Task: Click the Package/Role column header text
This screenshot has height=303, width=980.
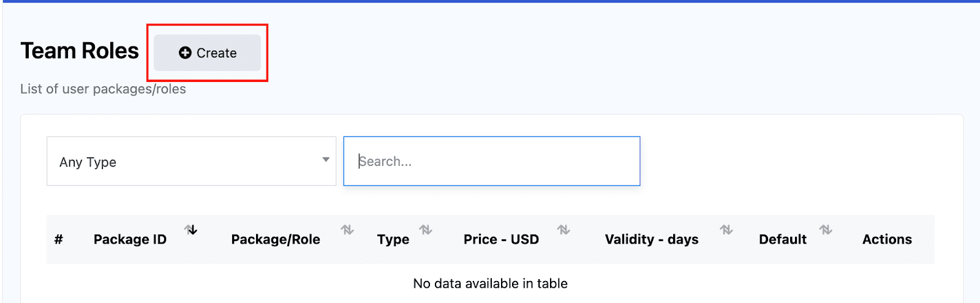Action: [276, 239]
